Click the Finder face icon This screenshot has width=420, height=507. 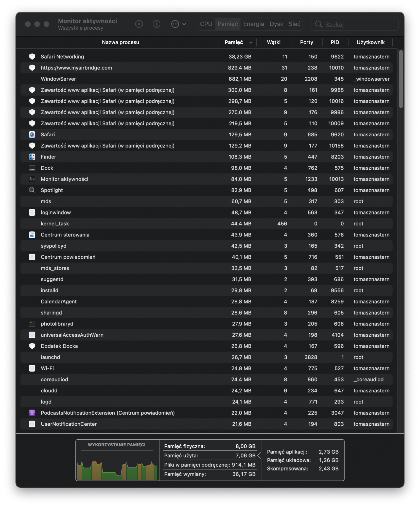32,157
